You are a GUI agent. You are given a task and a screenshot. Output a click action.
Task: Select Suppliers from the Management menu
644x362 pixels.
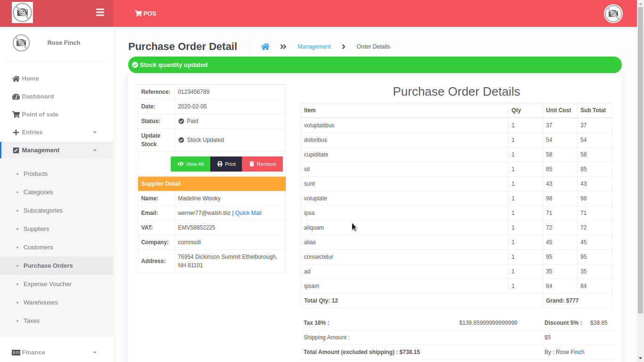pyautogui.click(x=36, y=229)
